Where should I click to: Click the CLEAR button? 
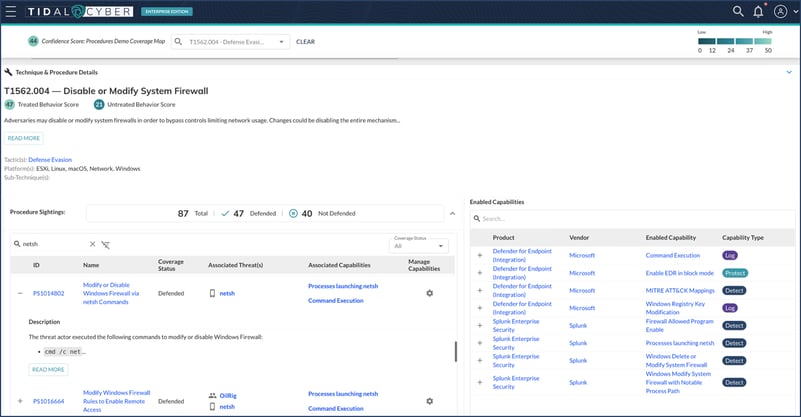tap(305, 42)
